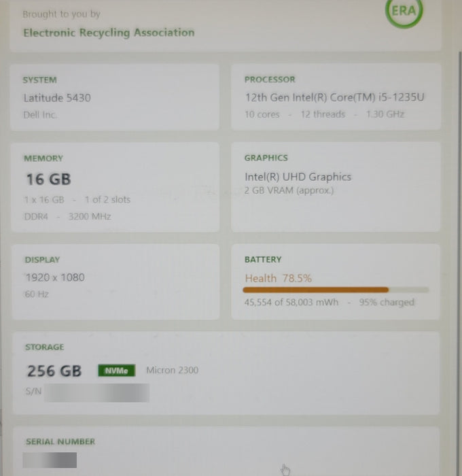Viewport: 462px width, 476px height.
Task: Click the '12 threads' text
Action: click(323, 114)
